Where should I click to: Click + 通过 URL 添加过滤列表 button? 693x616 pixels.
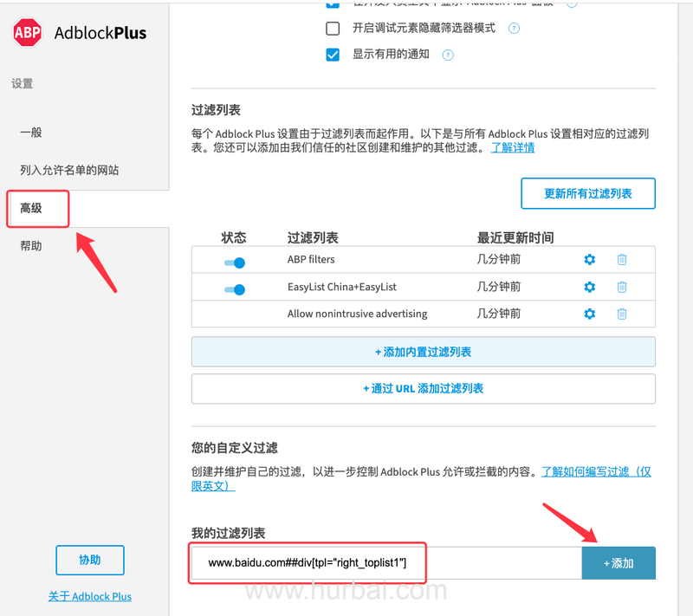point(423,388)
